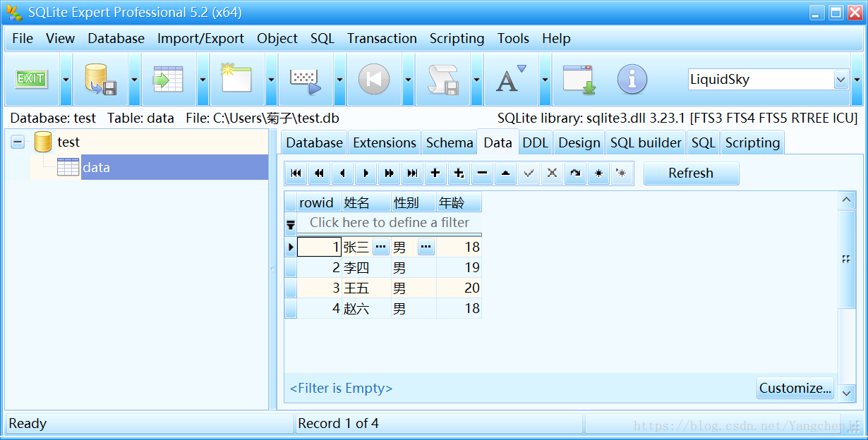This screenshot has height=440, width=868.
Task: Switch to the Schema tab
Action: (450, 142)
